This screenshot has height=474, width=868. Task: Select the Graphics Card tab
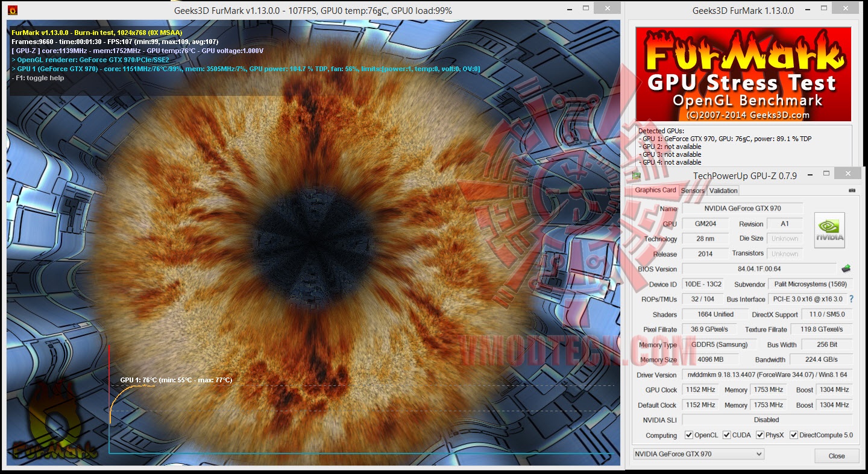tap(655, 190)
